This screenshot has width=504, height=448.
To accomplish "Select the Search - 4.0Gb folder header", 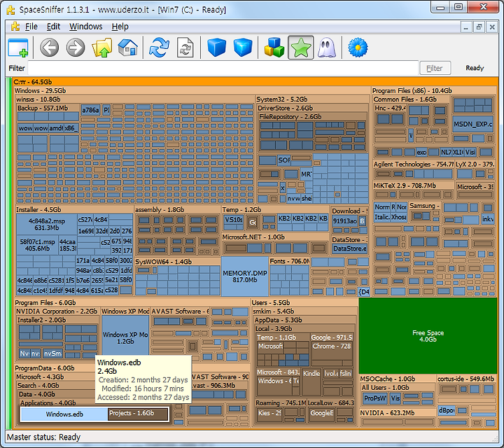I will 55,385.
